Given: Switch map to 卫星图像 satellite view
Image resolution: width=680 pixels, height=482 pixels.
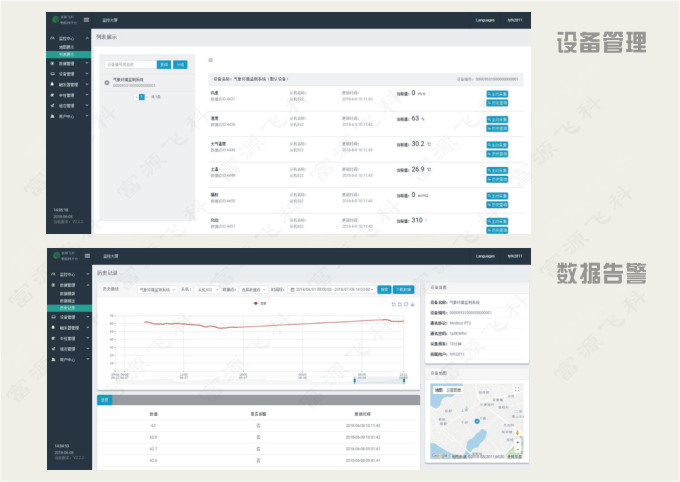Looking at the screenshot, I should (453, 391).
